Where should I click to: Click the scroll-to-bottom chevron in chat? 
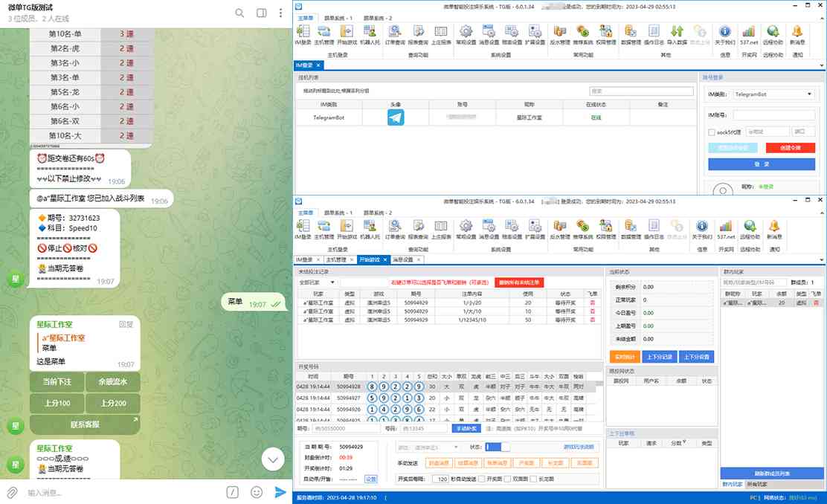coord(273,460)
